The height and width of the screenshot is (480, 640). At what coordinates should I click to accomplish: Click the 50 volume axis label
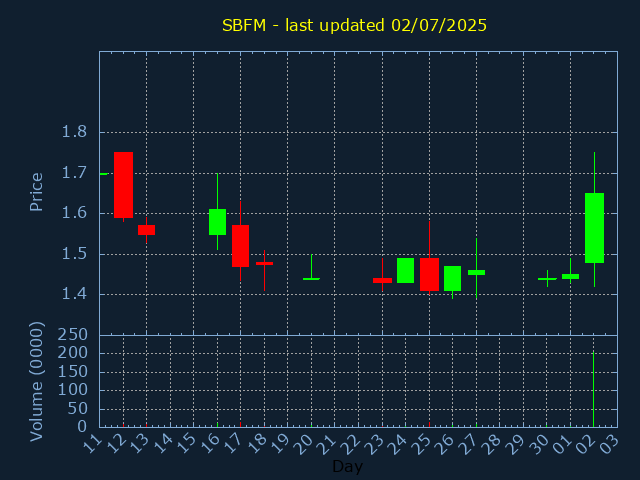pos(78,409)
